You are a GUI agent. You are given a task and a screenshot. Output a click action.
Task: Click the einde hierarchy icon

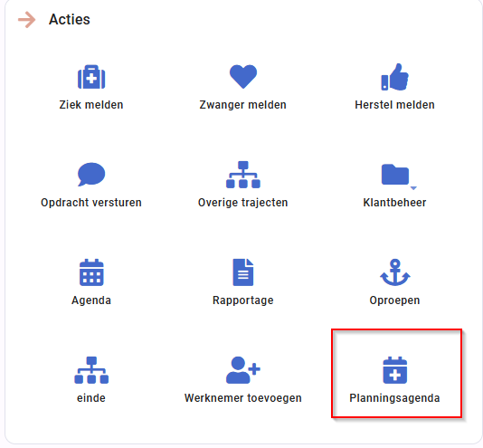point(91,370)
